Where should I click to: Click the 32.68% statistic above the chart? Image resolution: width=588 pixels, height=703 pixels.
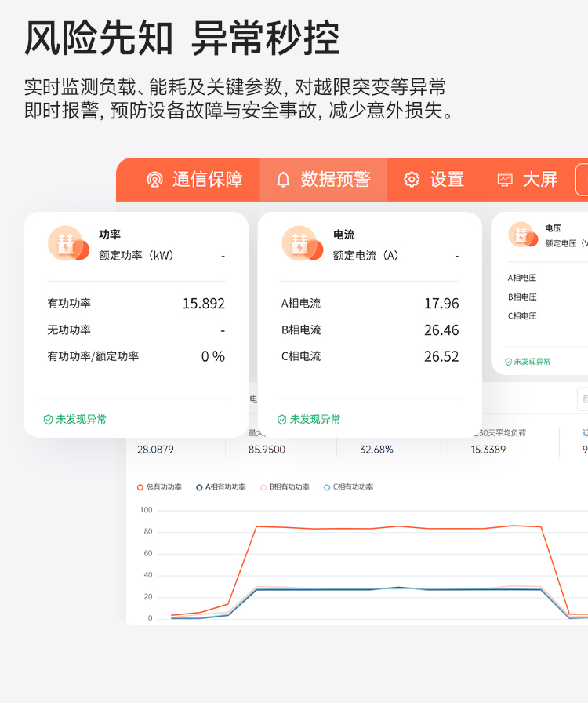(x=376, y=450)
